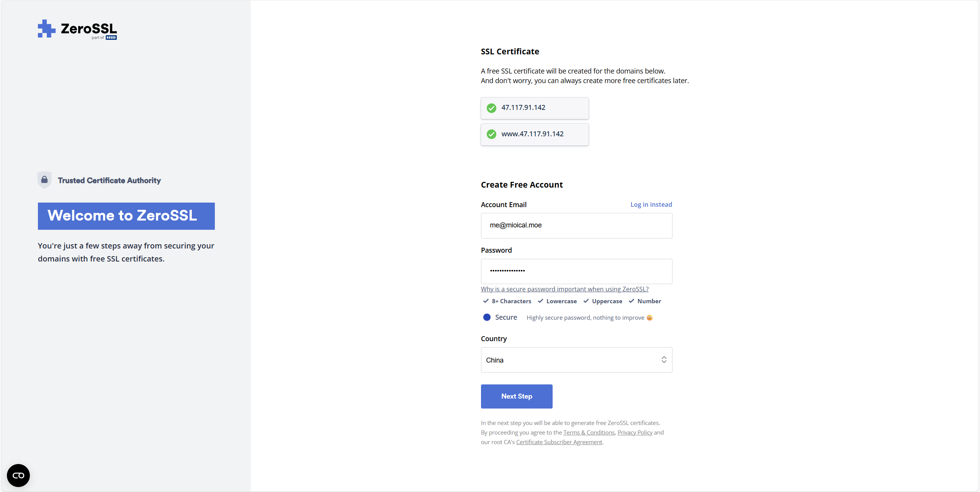Click the Uppercase requirement checkmark

point(586,301)
